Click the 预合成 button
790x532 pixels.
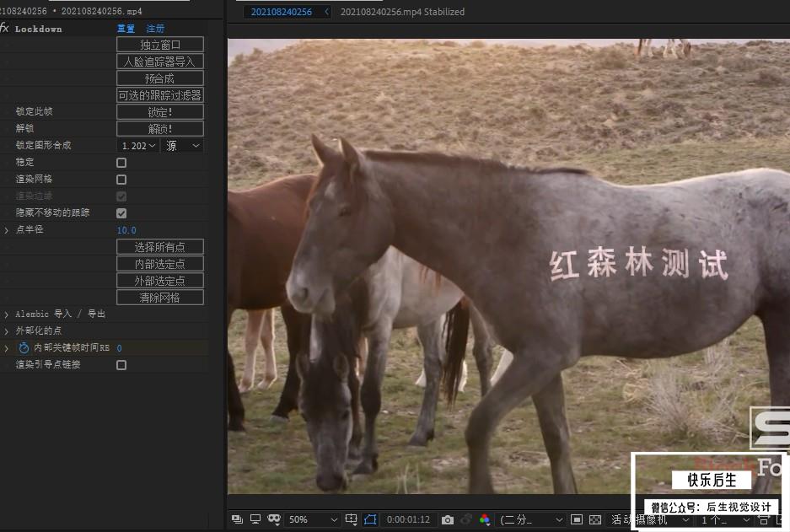pyautogui.click(x=160, y=78)
